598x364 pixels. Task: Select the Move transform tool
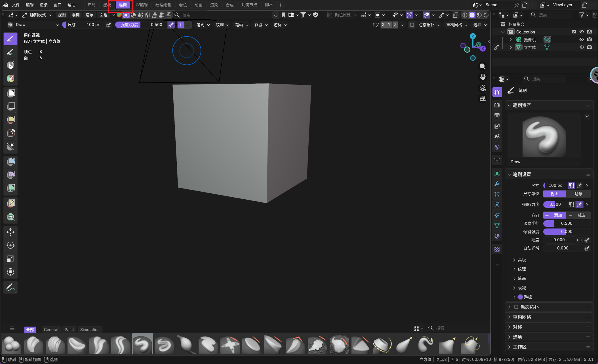(10, 232)
